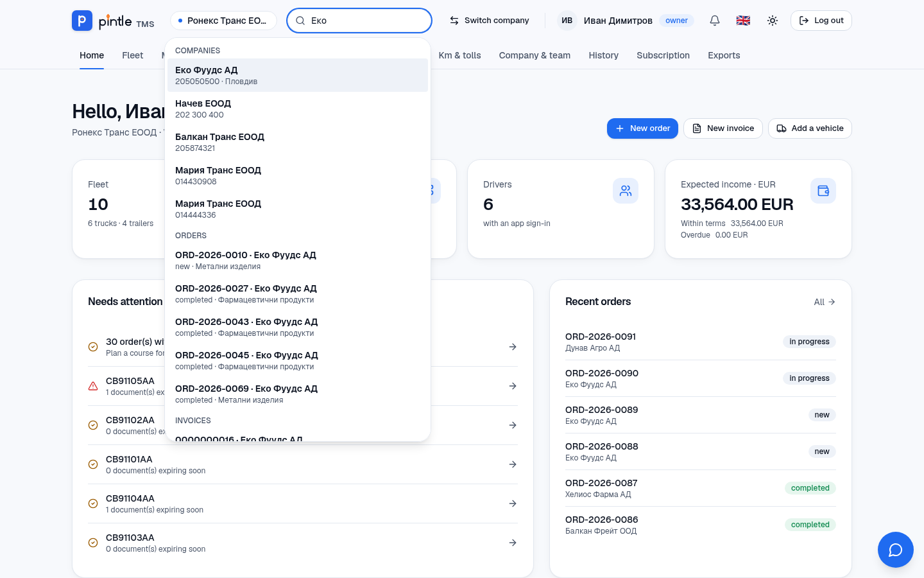Go to the Exports tab
This screenshot has width=924, height=578.
click(x=724, y=55)
